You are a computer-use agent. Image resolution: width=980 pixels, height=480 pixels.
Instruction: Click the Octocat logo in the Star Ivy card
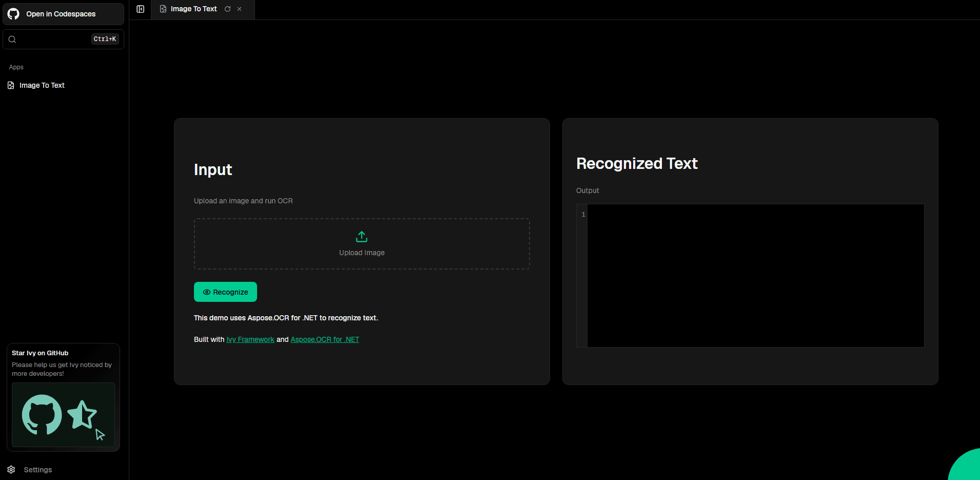coord(41,415)
